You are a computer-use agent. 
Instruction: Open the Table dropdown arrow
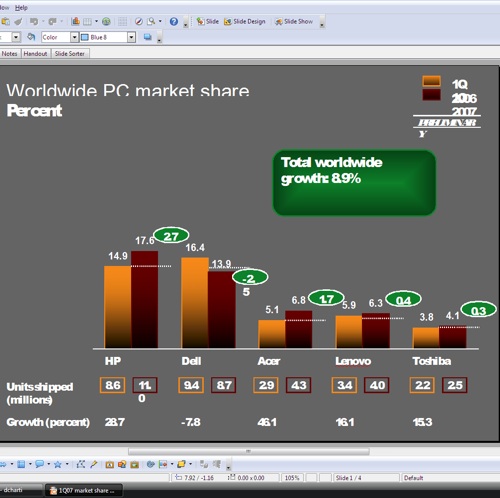coord(97,22)
